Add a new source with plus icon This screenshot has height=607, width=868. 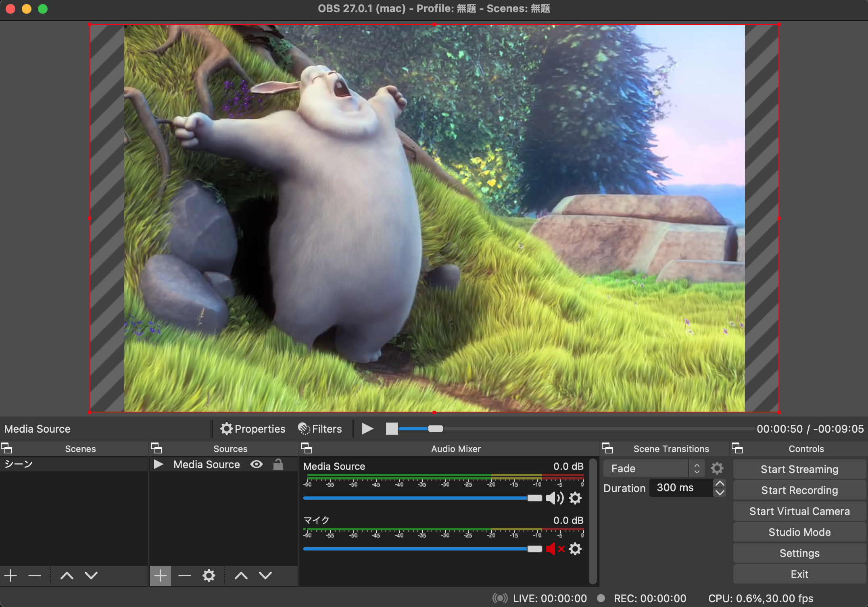tap(161, 576)
